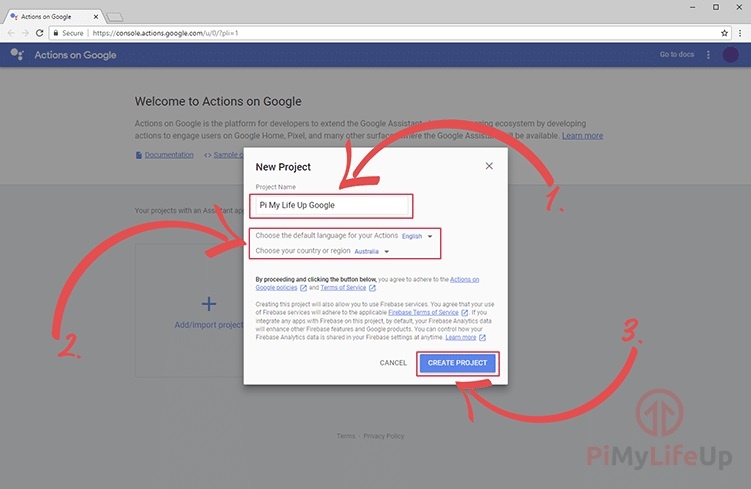The width and height of the screenshot is (751, 489).
Task: Bookmark this page with the star icon
Action: click(x=724, y=32)
